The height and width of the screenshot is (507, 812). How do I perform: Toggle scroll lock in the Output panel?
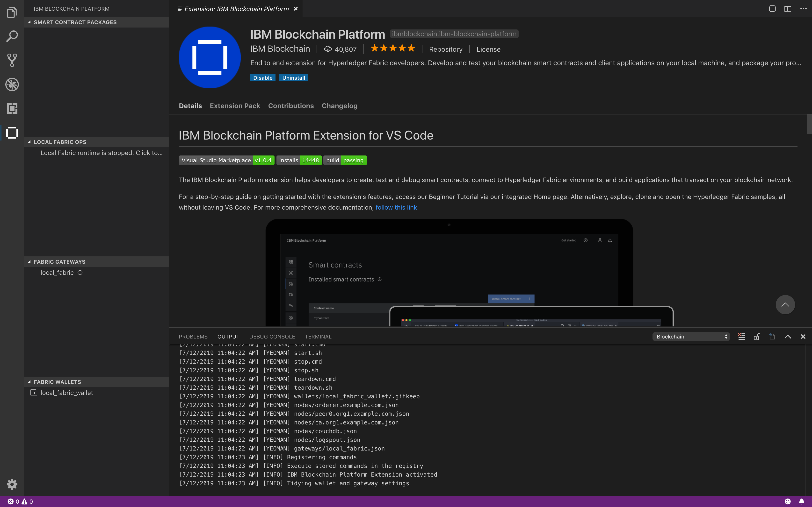pos(757,336)
